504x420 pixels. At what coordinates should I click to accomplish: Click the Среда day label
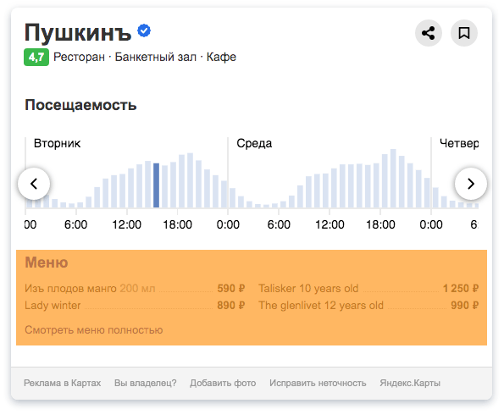pos(254,143)
